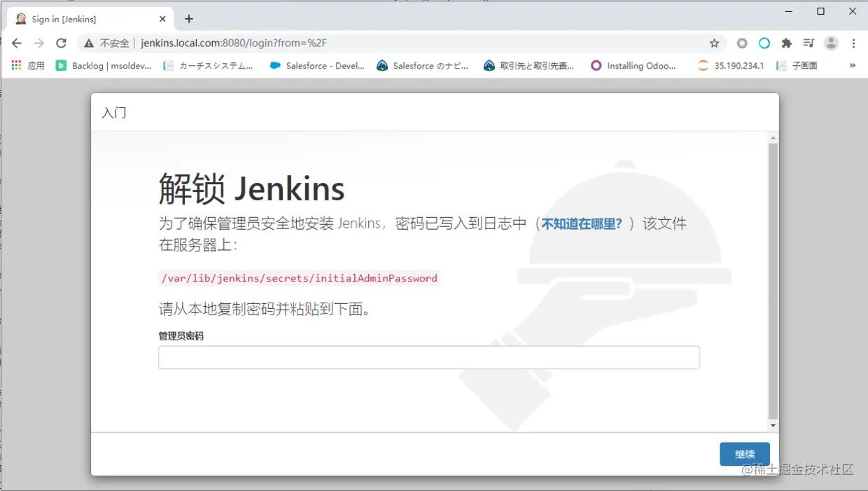
Task: Click the browser back arrow
Action: click(x=17, y=43)
